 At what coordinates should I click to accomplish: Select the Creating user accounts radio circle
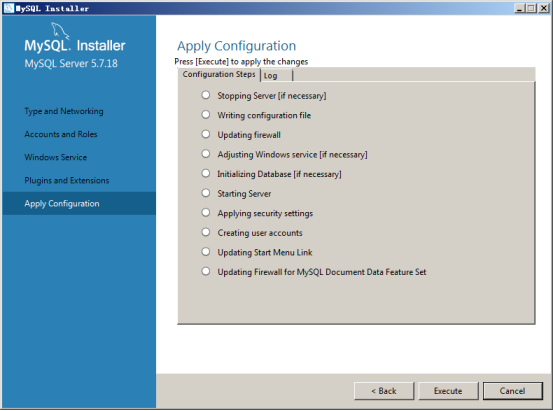click(206, 232)
